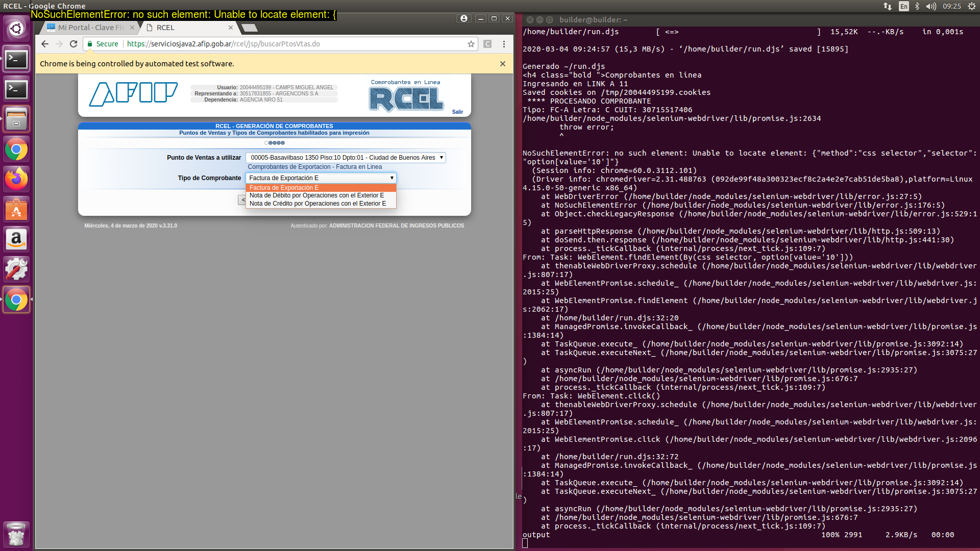The height and width of the screenshot is (551, 980).
Task: Click the Representando a ARGENCONS S A text
Action: 279,93
